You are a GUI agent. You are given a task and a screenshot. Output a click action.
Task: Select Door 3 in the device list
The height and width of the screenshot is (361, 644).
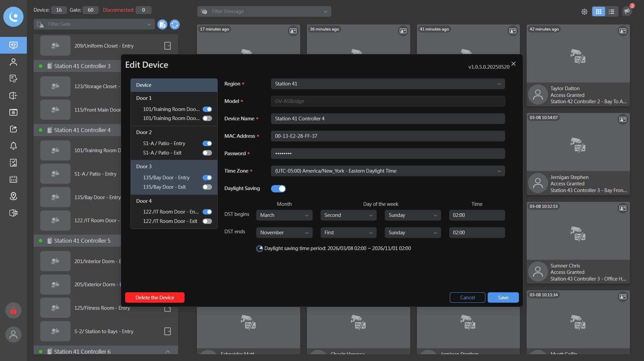144,167
